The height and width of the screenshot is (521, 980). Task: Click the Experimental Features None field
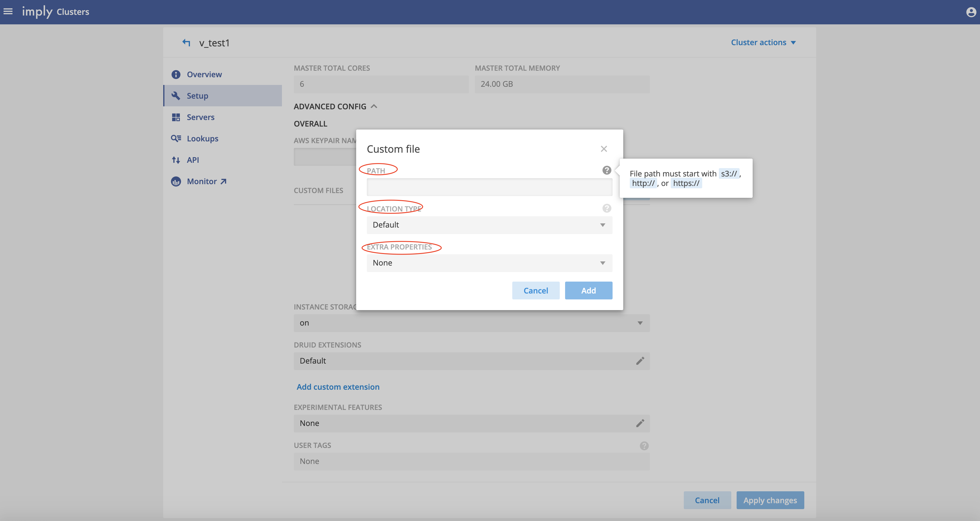471,423
